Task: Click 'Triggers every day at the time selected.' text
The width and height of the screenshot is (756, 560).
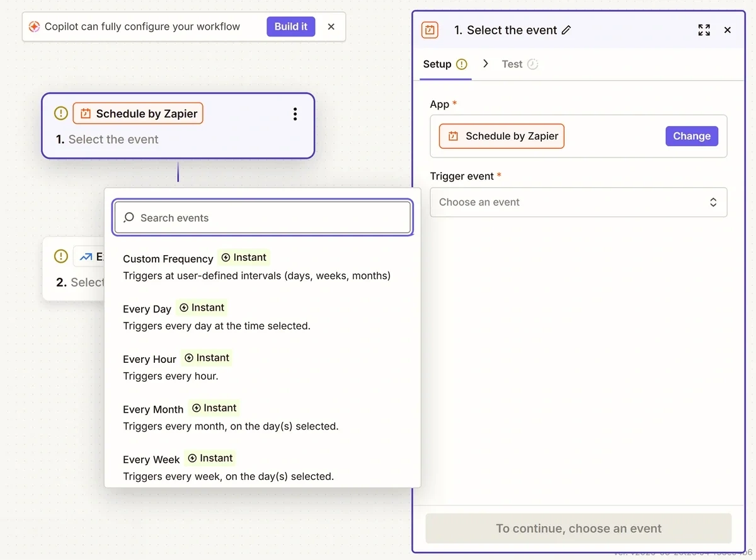Action: coord(217,326)
